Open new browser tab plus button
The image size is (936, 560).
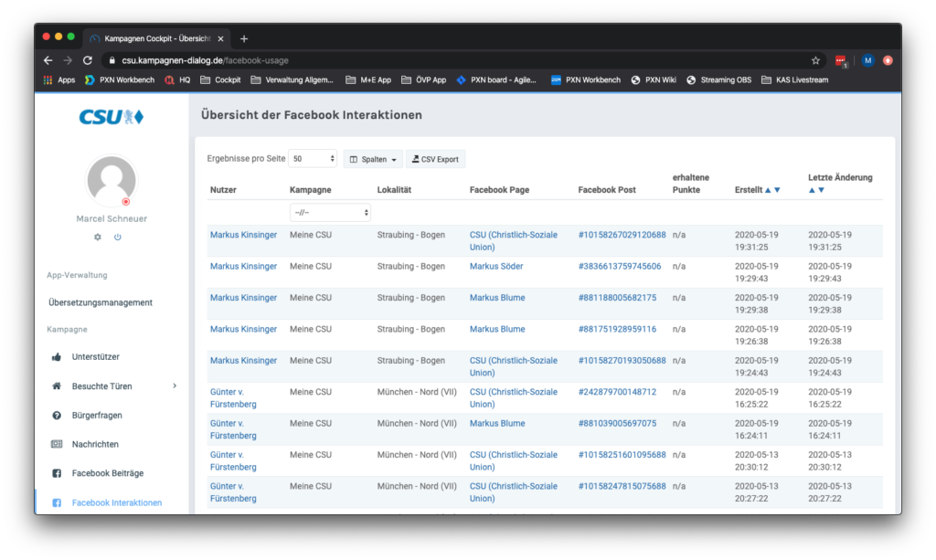243,38
